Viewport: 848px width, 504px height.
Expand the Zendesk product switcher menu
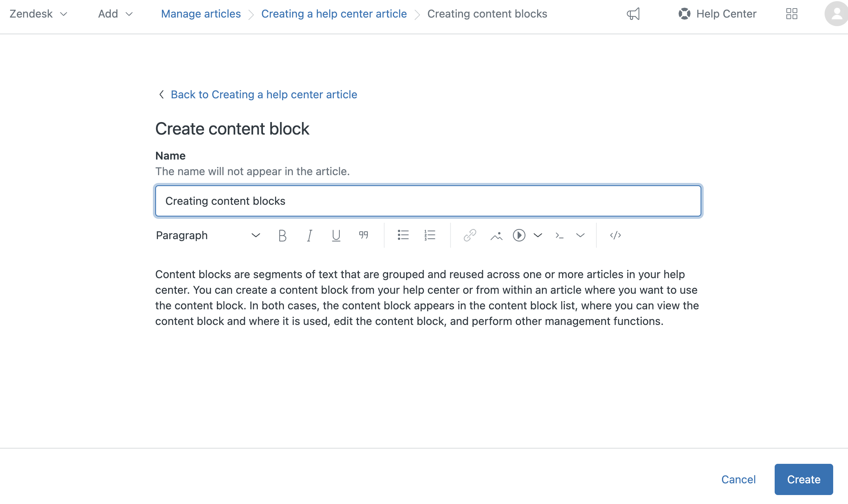[x=38, y=14]
